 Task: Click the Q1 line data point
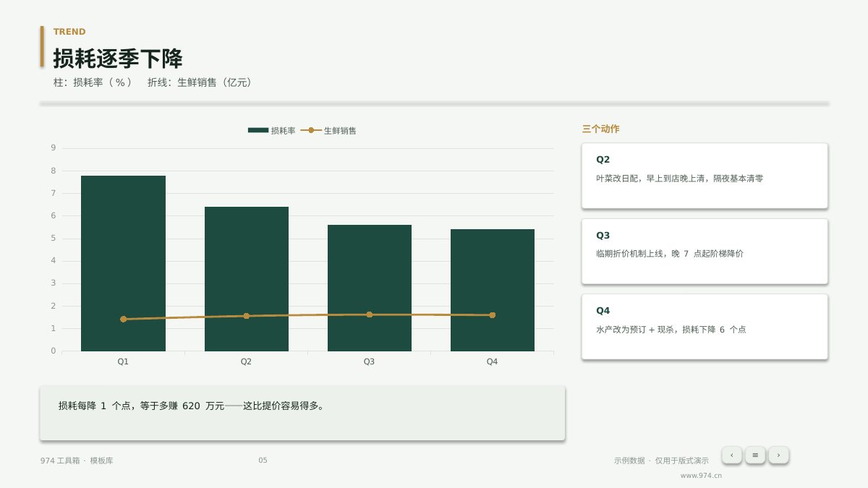pyautogui.click(x=123, y=319)
